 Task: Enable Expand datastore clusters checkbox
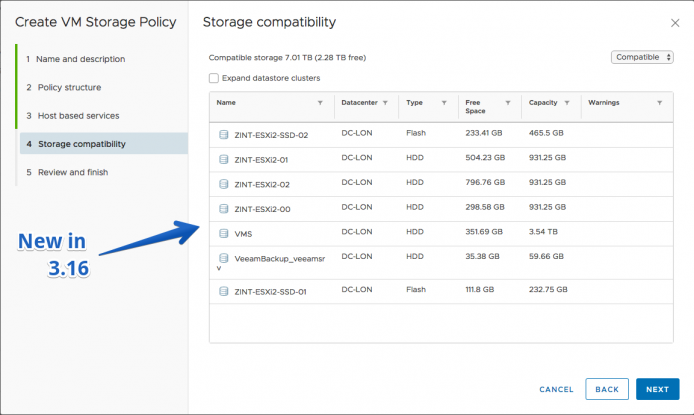pyautogui.click(x=214, y=78)
